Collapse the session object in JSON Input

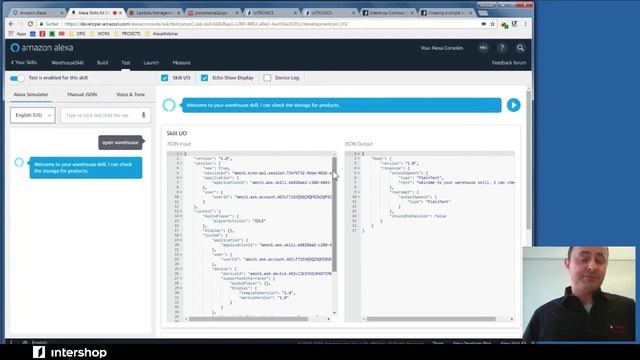pyautogui.click(x=181, y=163)
